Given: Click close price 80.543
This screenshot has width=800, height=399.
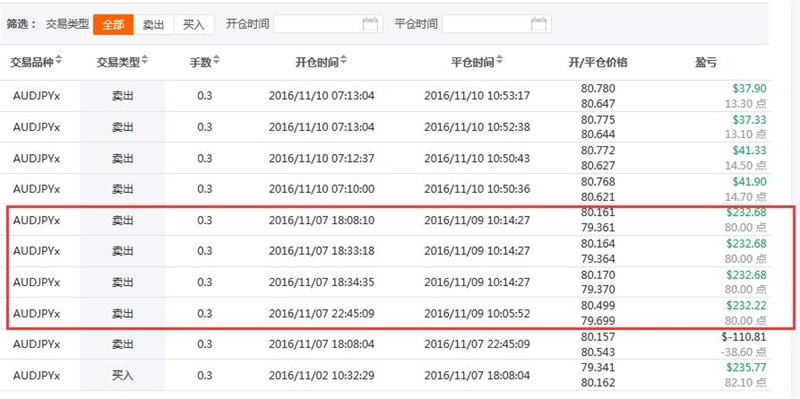Looking at the screenshot, I should click(598, 352).
